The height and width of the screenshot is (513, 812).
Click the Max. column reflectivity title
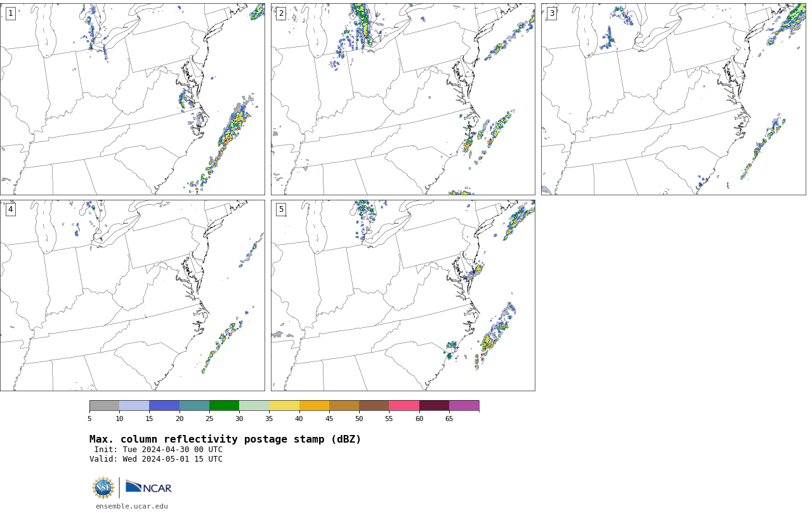click(225, 439)
